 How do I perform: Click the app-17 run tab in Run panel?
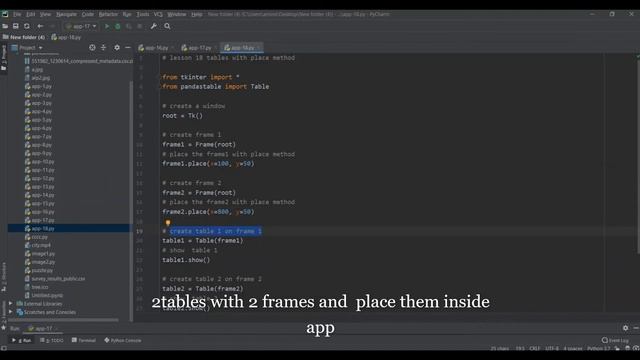[x=42, y=328]
